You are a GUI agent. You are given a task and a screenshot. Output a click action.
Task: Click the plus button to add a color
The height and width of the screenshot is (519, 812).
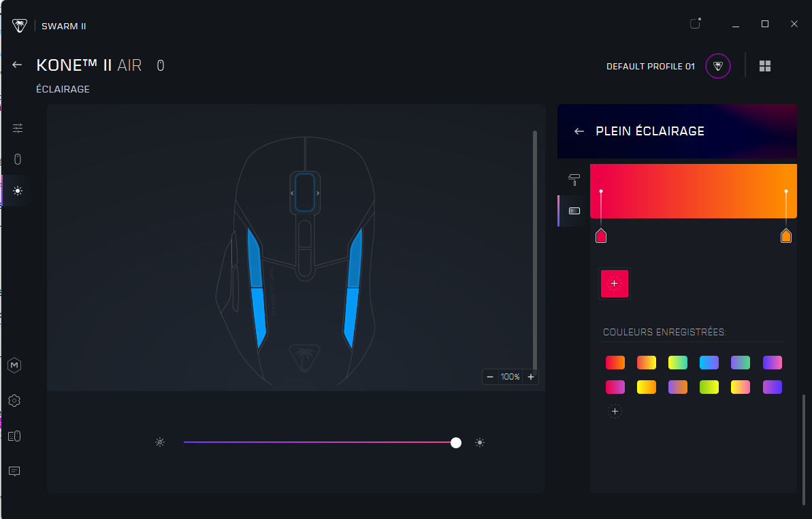(615, 284)
